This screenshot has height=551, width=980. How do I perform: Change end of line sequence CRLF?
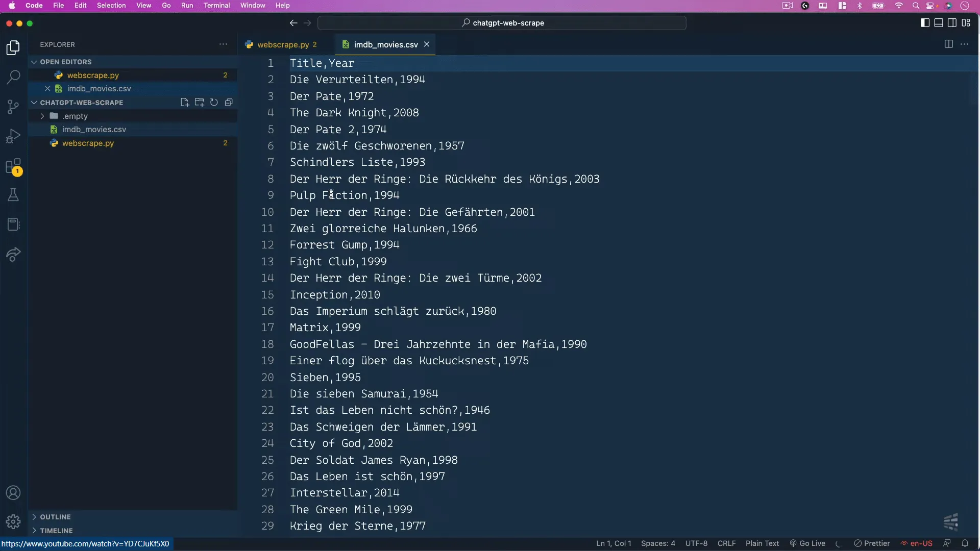(x=726, y=543)
